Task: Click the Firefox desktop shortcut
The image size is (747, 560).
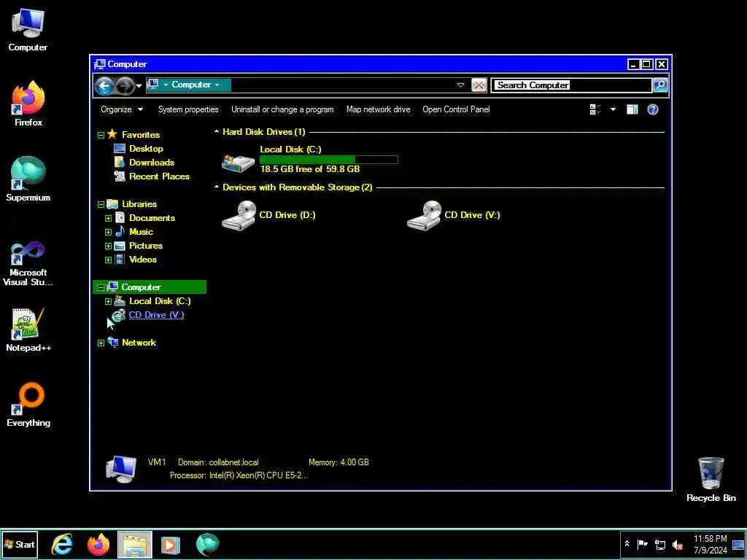Action: point(28,104)
